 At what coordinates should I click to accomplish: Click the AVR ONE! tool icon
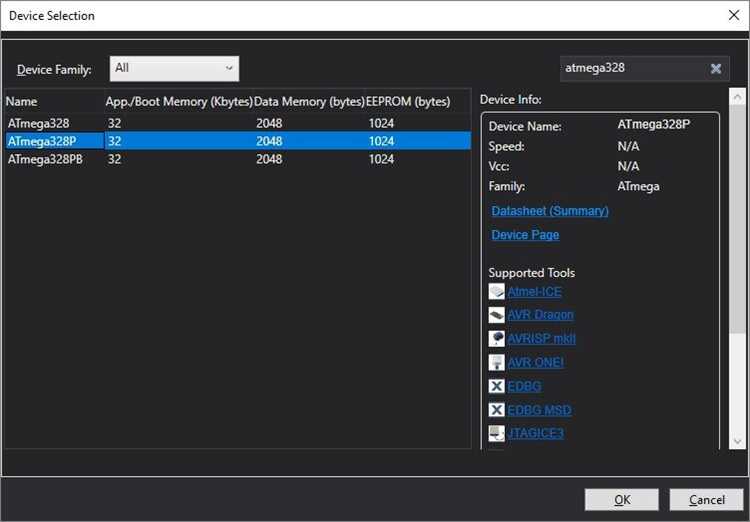(x=496, y=362)
